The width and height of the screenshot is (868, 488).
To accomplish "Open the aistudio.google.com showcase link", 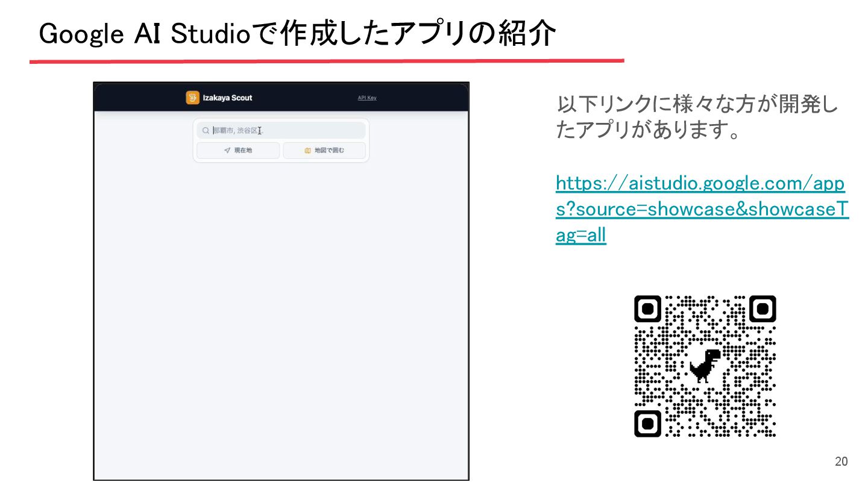I will 702,209.
